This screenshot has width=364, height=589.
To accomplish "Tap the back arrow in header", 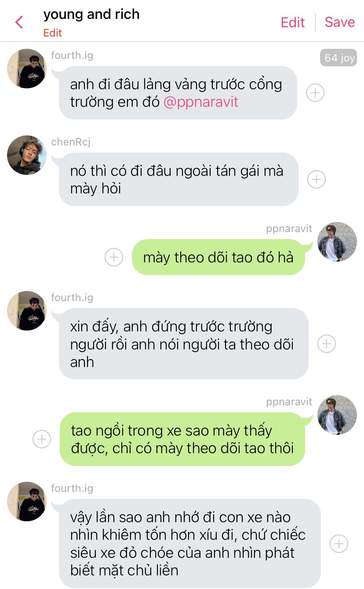I will [19, 22].
